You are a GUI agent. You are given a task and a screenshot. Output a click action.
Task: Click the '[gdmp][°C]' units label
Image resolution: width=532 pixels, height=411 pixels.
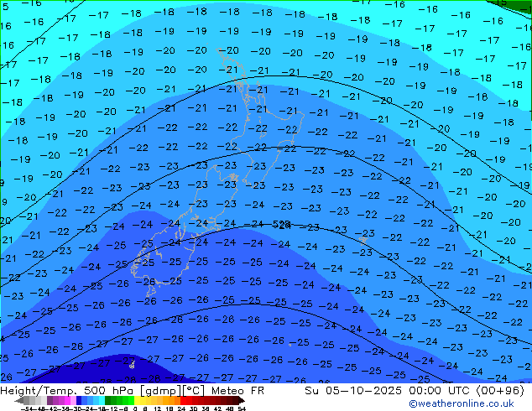pos(172,391)
